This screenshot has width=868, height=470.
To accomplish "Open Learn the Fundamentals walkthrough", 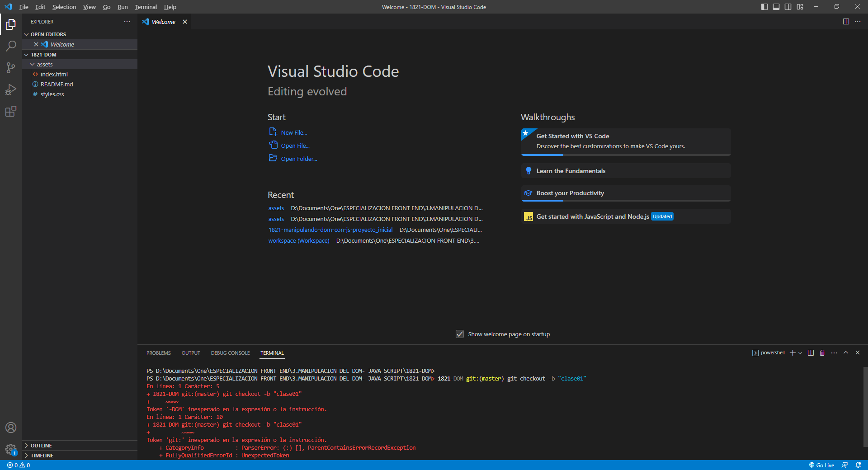I will [626, 171].
